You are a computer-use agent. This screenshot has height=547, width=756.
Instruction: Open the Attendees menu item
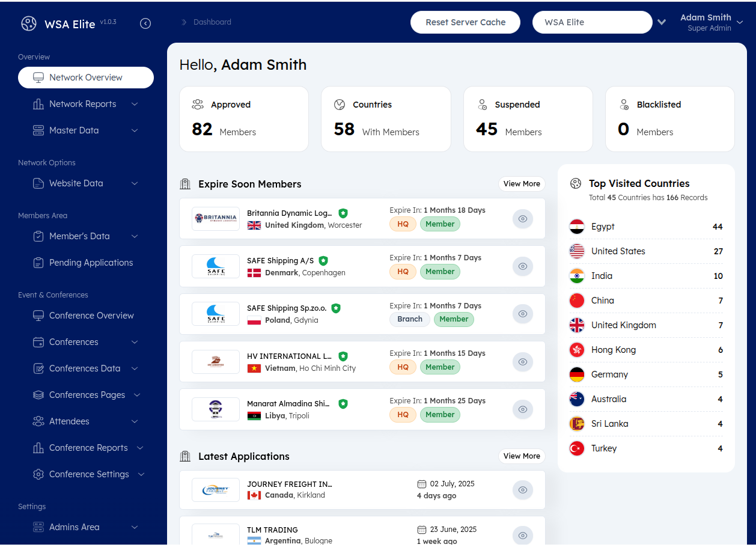tap(86, 421)
